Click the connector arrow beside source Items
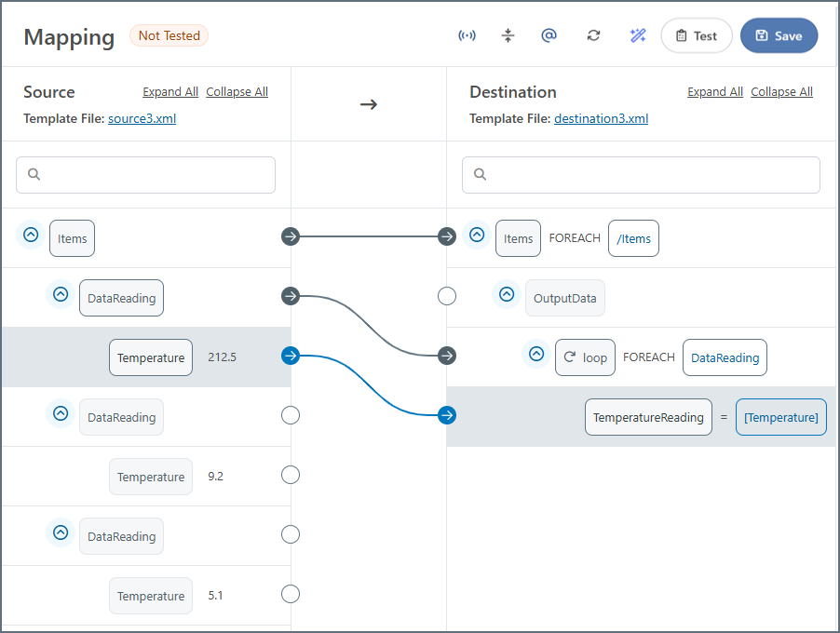Image resolution: width=840 pixels, height=633 pixels. pyautogui.click(x=291, y=236)
